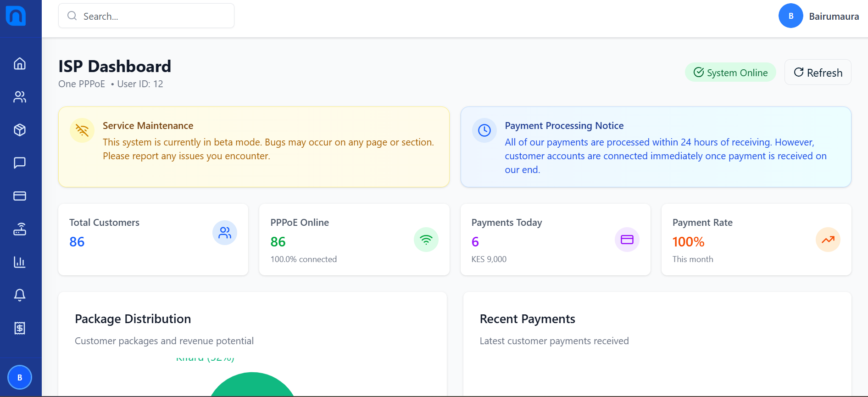Image resolution: width=868 pixels, height=397 pixels.
Task: Click the Payments Today value 6
Action: [x=475, y=242]
